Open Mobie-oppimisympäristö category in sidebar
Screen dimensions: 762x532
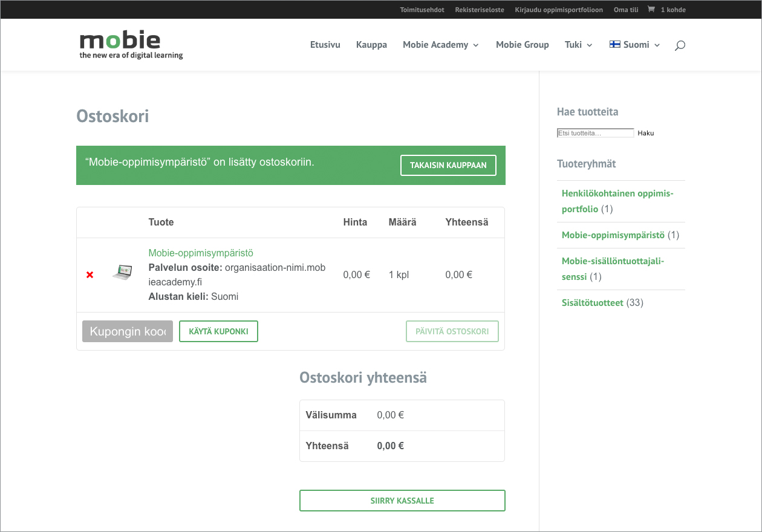(x=613, y=235)
